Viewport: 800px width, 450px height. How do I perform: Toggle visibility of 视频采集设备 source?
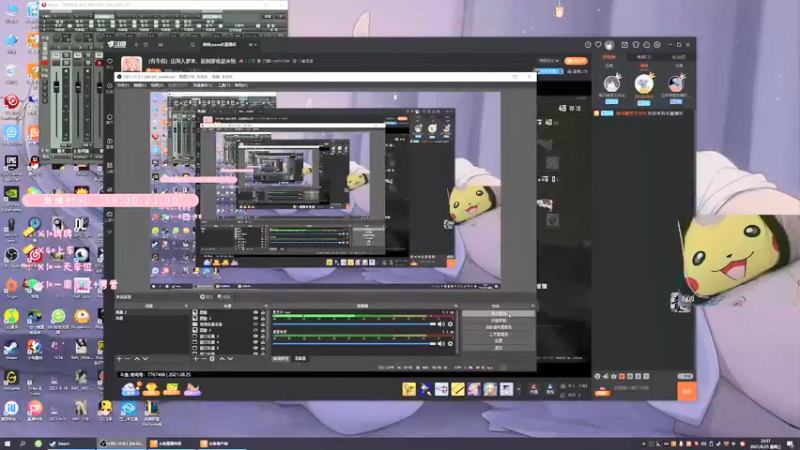pyautogui.click(x=256, y=324)
